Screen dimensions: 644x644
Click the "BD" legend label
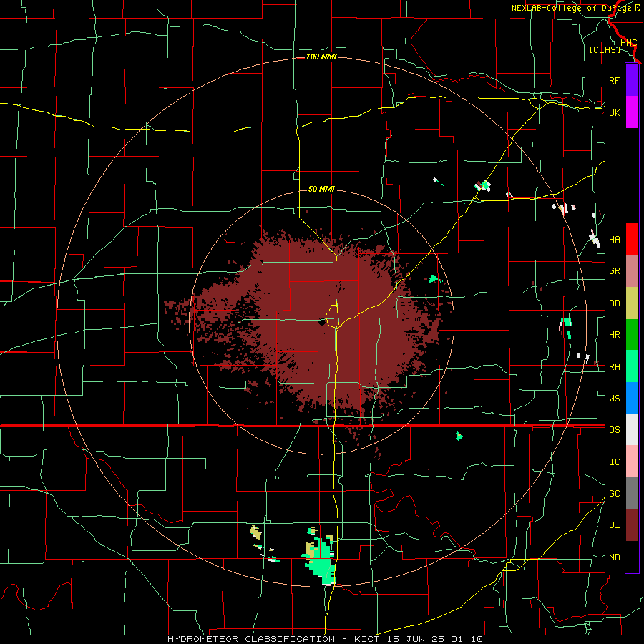click(614, 303)
